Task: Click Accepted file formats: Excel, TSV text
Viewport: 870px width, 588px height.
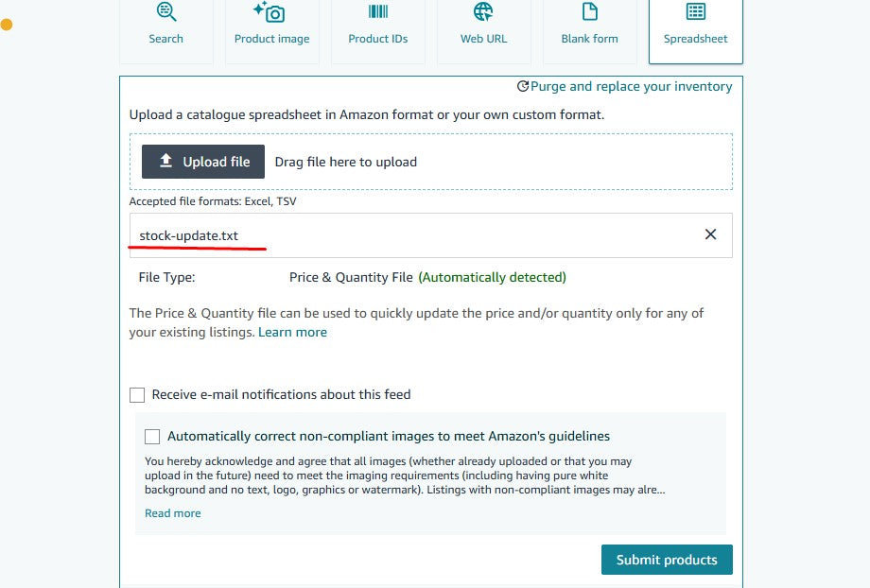Action: coord(213,201)
